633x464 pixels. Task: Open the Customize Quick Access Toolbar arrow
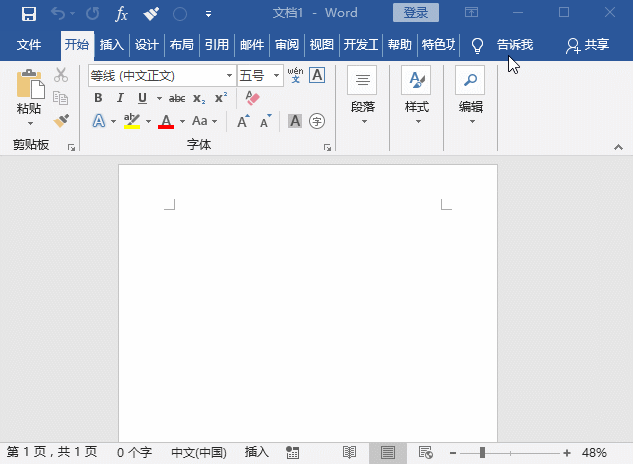point(208,14)
